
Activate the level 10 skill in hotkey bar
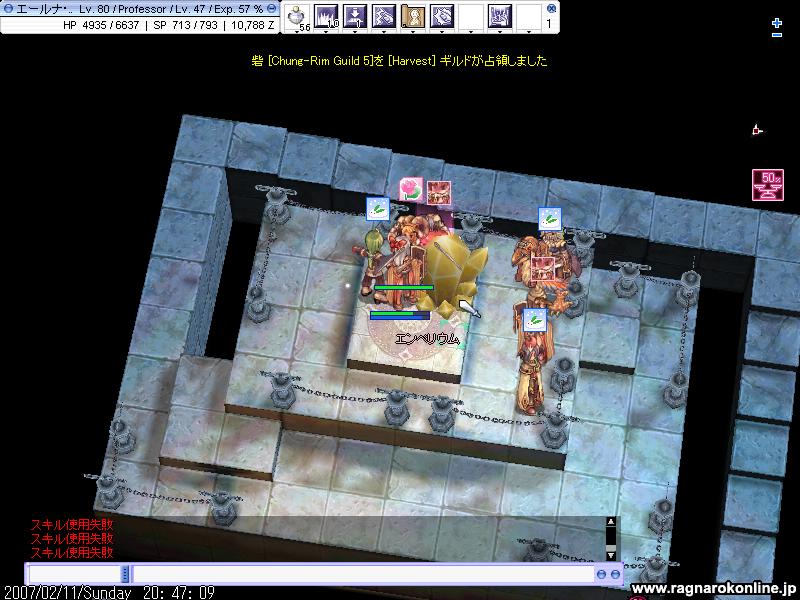(x=326, y=16)
